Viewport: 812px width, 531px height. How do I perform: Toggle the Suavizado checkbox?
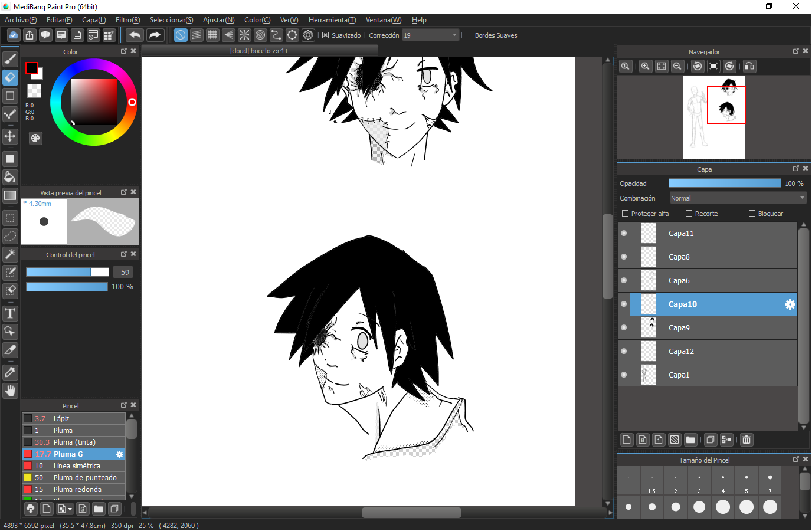[325, 35]
